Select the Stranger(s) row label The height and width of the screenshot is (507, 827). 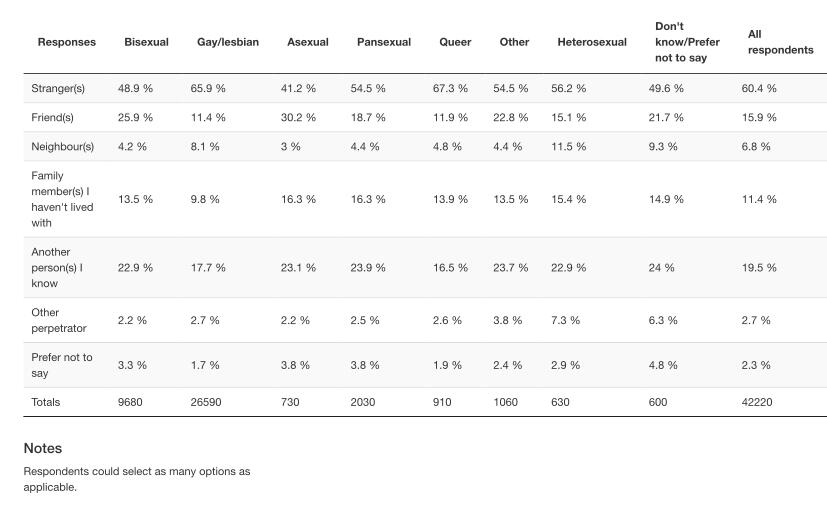pos(58,88)
